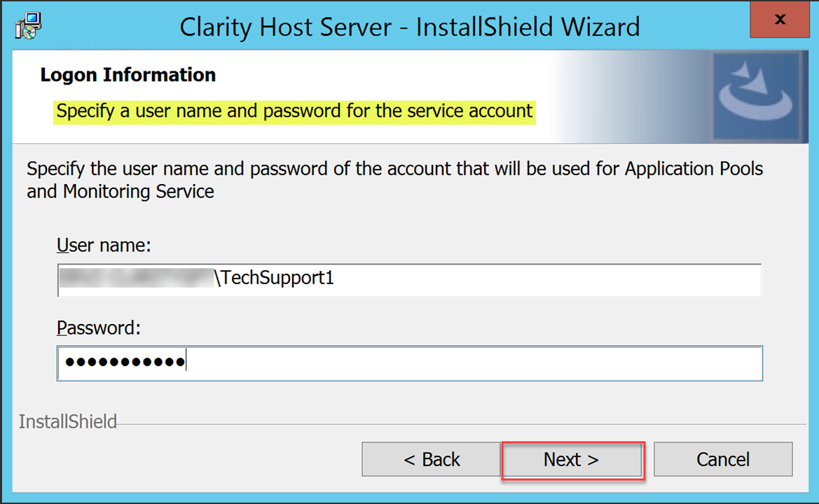Image resolution: width=819 pixels, height=504 pixels.
Task: Select the User name label
Action: point(104,245)
